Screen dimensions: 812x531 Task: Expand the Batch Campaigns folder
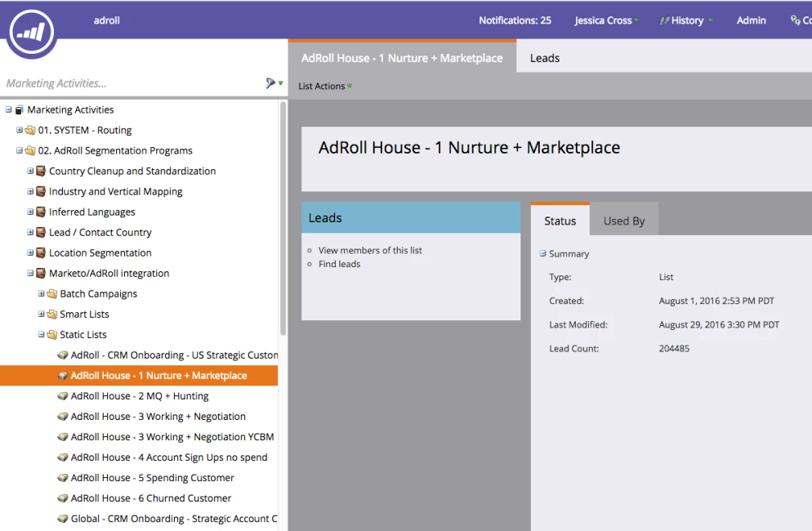[x=41, y=294]
